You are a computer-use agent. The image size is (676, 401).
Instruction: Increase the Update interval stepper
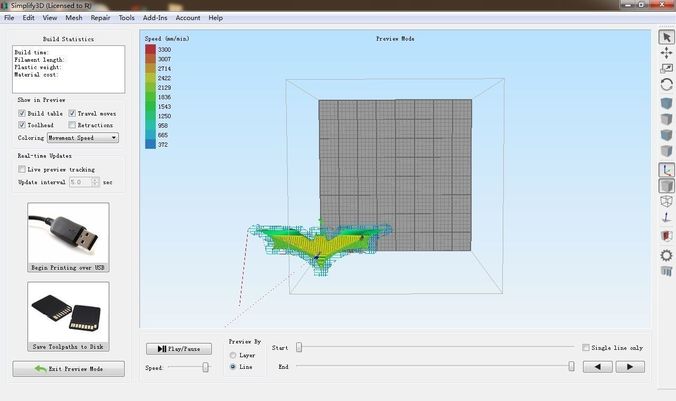(x=95, y=179)
